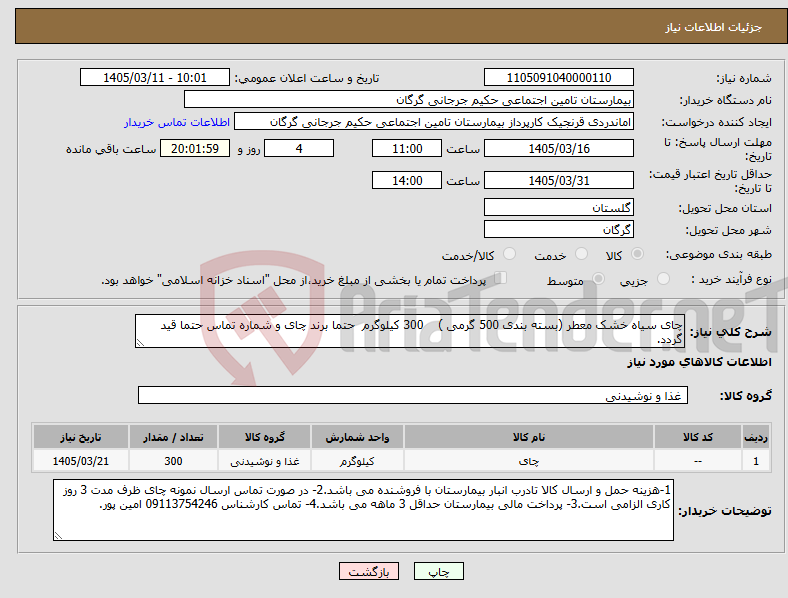Click the announcement date field 1405/03/11 - 10:01
This screenshot has width=788, height=598.
(155, 78)
